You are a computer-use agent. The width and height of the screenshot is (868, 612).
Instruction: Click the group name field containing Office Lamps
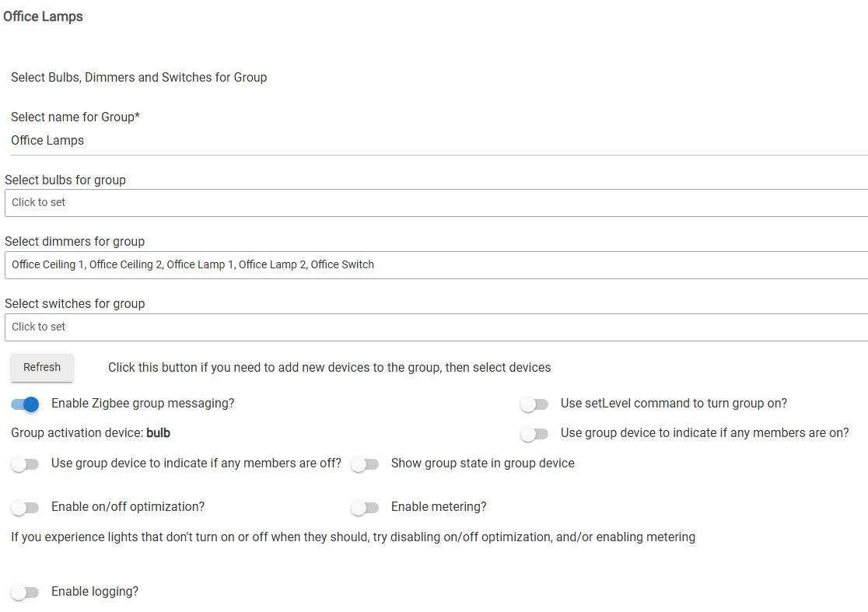pos(436,141)
